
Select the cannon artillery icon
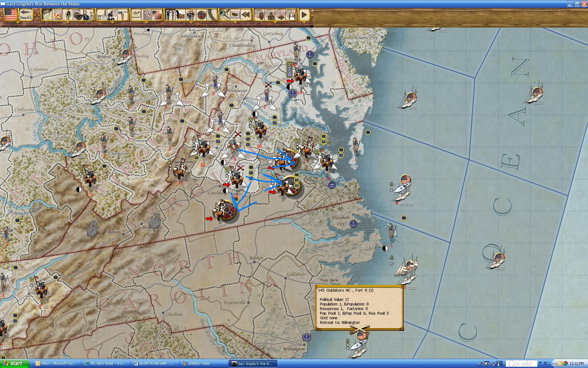(78, 14)
